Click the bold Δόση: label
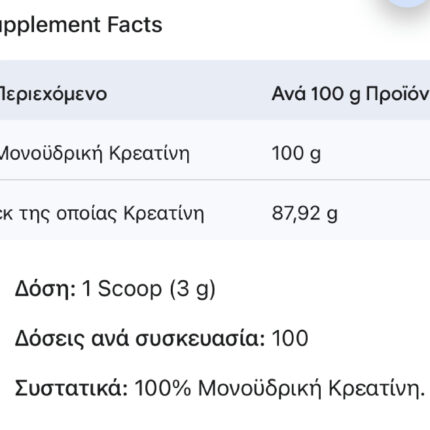430x430 pixels. (45, 289)
